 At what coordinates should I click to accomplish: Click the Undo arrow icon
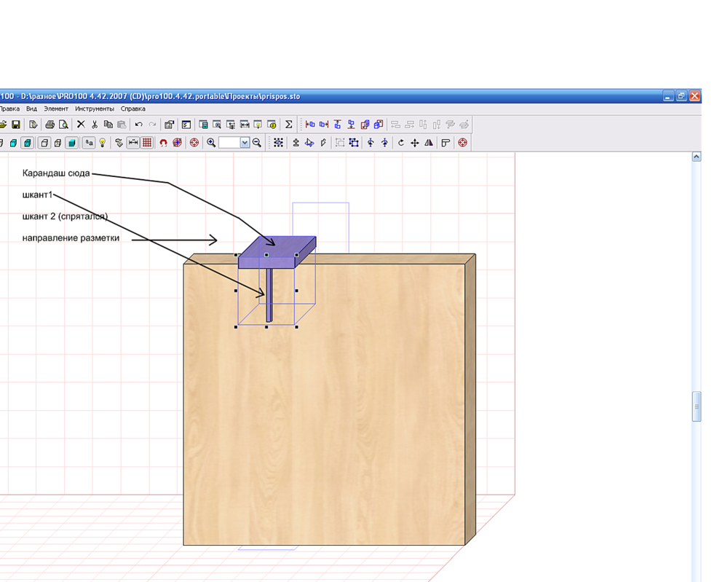click(139, 125)
